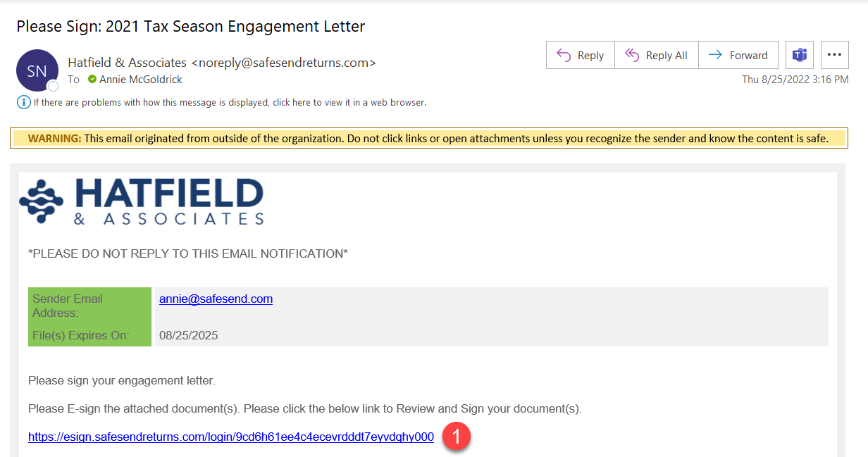Open the More actions ellipsis menu

[x=834, y=55]
